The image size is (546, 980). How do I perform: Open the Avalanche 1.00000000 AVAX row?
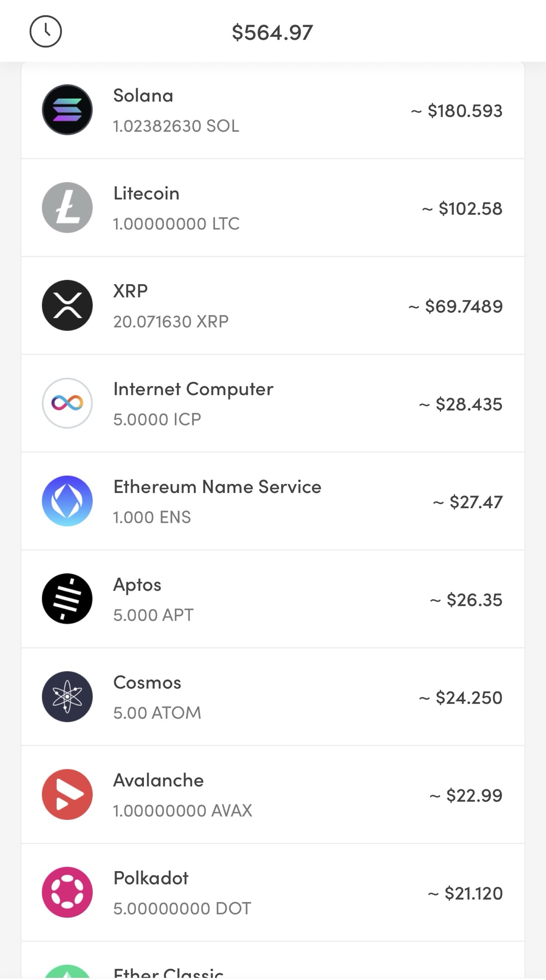pos(273,794)
